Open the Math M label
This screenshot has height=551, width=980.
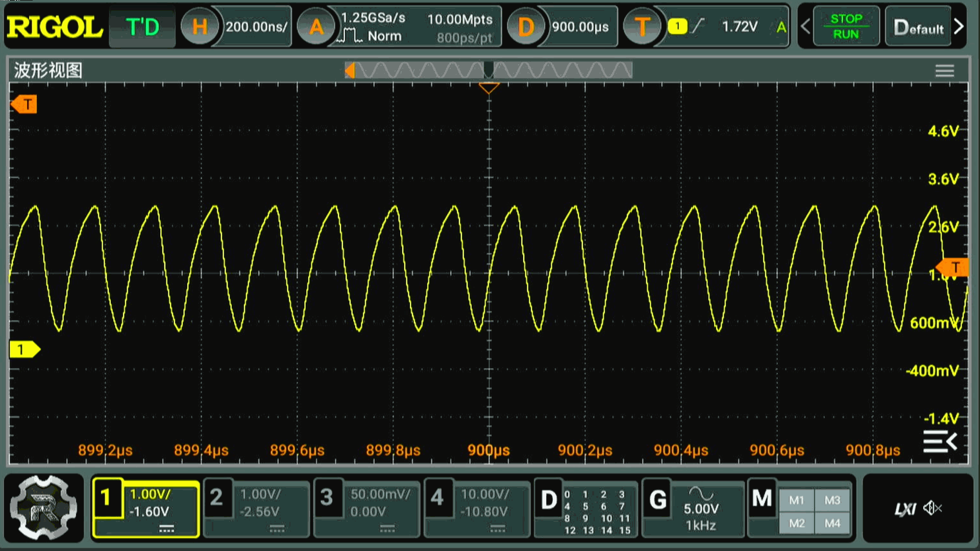tap(762, 498)
